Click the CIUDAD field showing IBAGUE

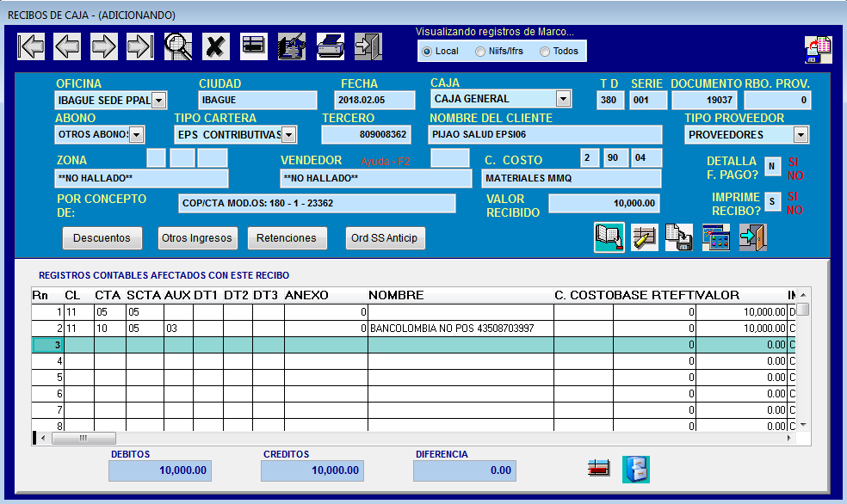[257, 100]
